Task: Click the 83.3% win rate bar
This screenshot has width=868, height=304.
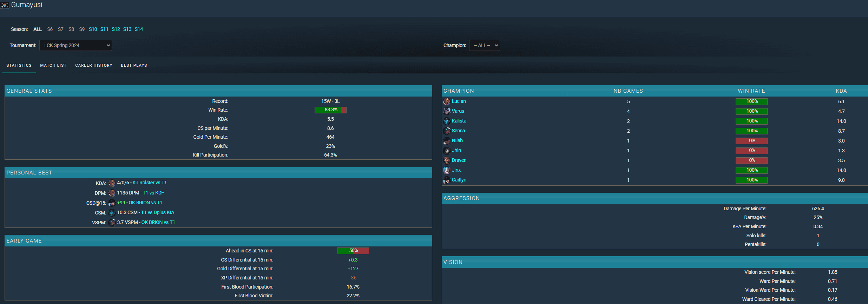Action: coord(330,110)
